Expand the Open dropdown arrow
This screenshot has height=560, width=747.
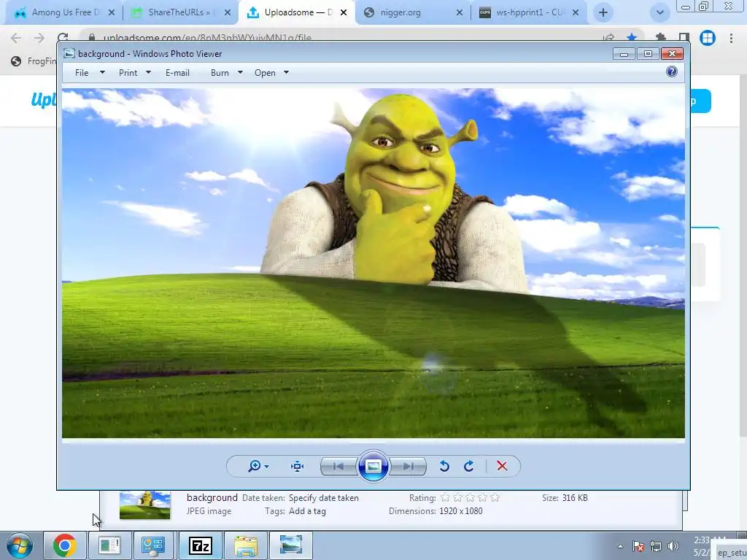(286, 72)
